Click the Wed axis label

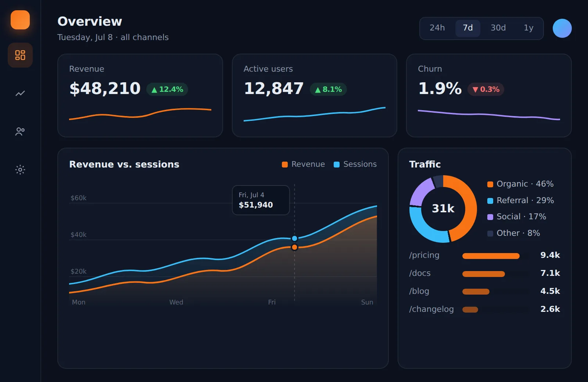click(176, 302)
